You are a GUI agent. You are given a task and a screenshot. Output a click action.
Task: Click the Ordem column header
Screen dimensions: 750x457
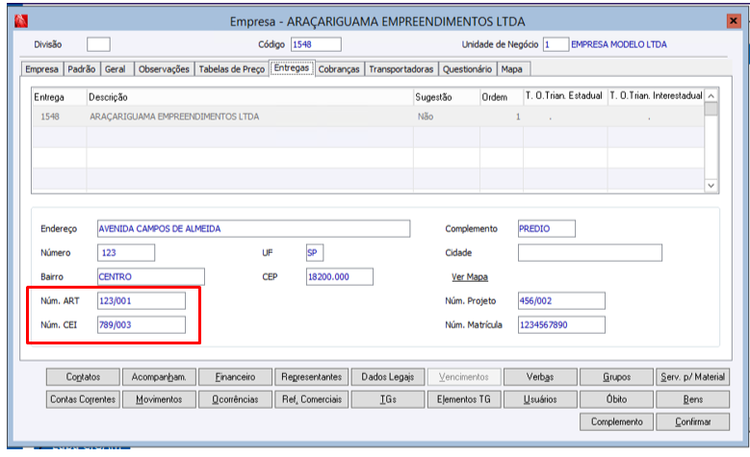(x=501, y=97)
